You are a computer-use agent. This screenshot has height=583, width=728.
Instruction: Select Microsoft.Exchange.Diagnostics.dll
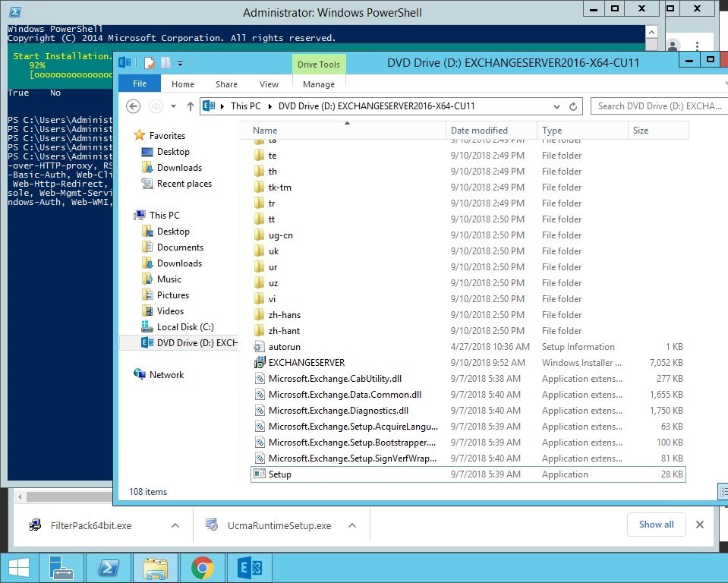click(468, 411)
